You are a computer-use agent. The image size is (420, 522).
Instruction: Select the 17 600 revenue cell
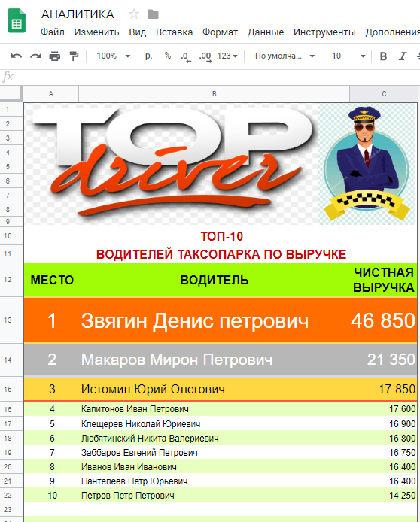[383, 409]
